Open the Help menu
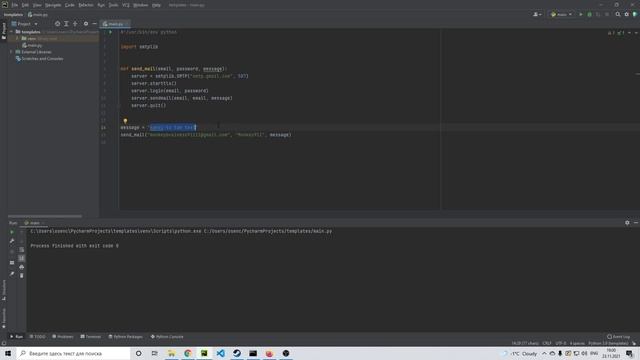The height and width of the screenshot is (360, 640). (156, 5)
